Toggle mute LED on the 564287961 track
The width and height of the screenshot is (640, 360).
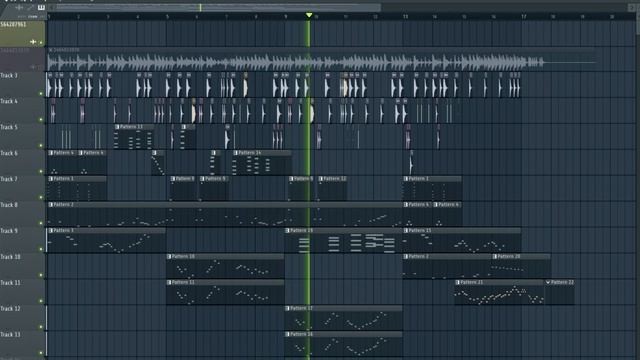click(x=41, y=42)
